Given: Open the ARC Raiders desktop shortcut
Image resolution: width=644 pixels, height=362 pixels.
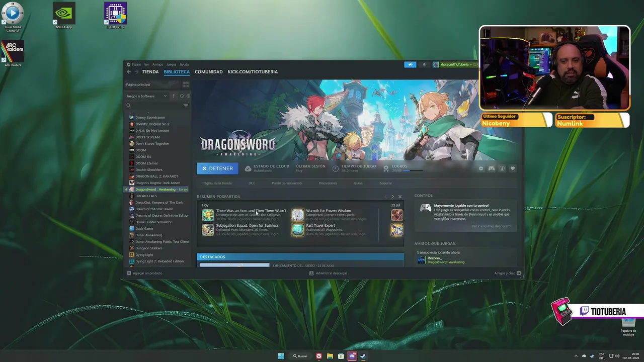Looking at the screenshot, I should click(13, 54).
